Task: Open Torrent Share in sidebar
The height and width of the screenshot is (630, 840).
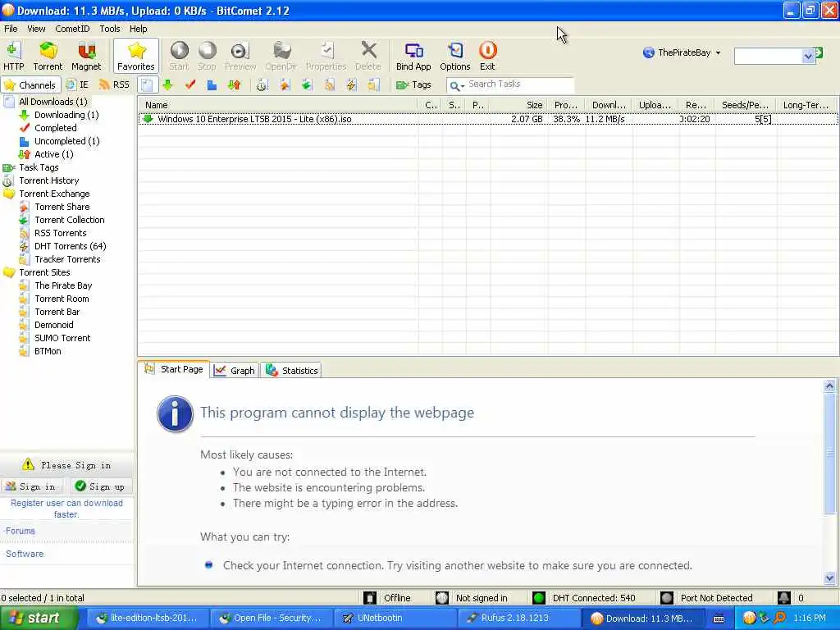Action: tap(62, 207)
